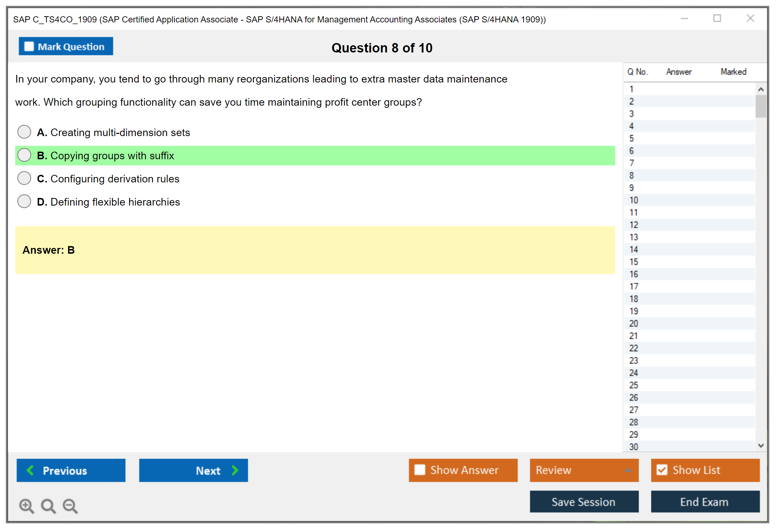778x532 pixels.
Task: Click the green right arrow on Next
Action: (235, 470)
